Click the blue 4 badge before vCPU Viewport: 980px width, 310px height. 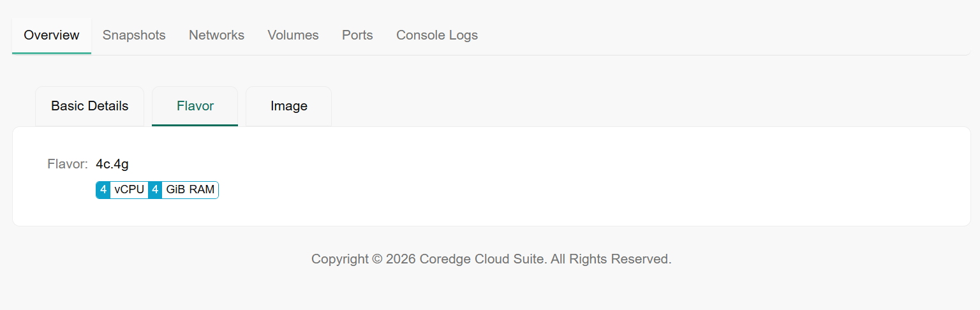click(x=103, y=190)
